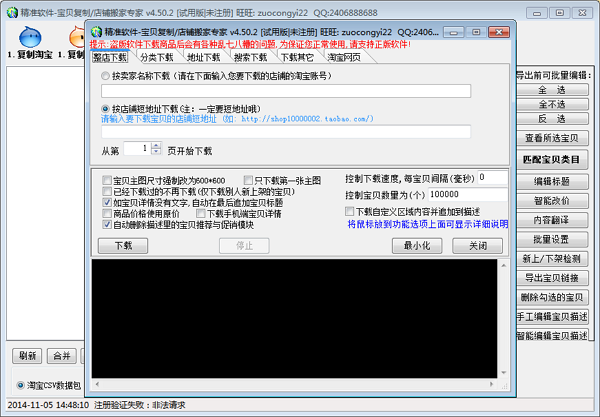Click the red 盗版软件 warning text

(x=250, y=44)
